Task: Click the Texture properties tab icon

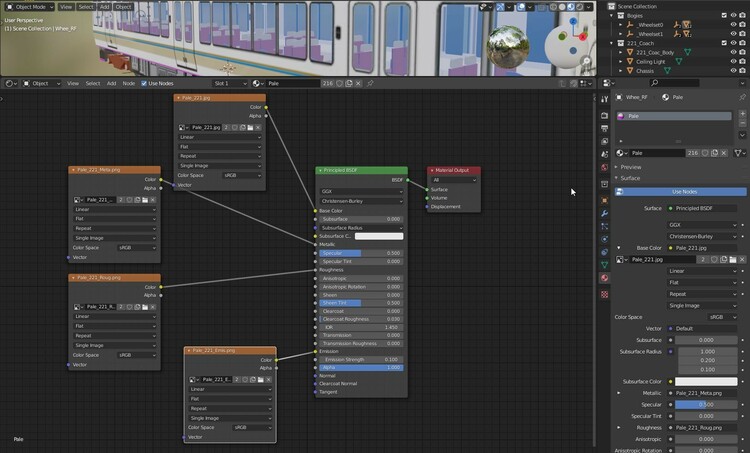Action: tap(604, 293)
